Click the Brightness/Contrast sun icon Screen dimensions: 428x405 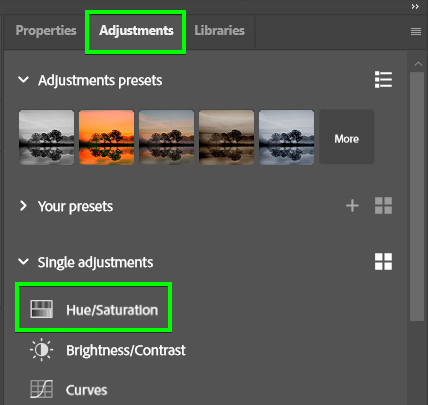[41, 350]
